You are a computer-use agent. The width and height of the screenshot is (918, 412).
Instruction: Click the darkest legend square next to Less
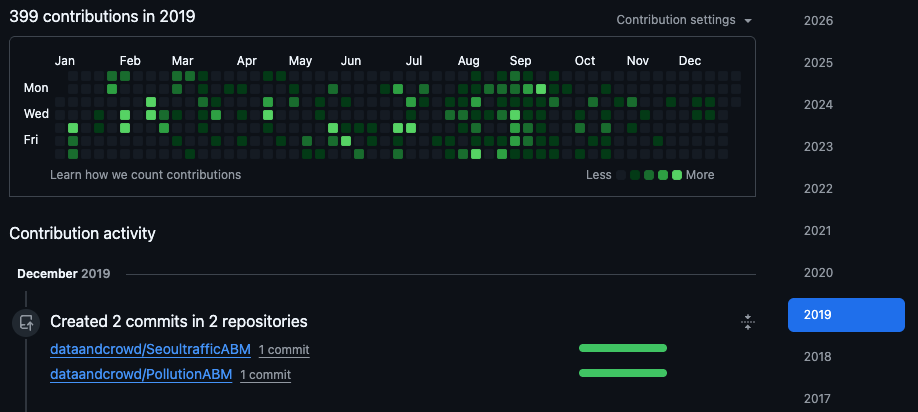(621, 175)
